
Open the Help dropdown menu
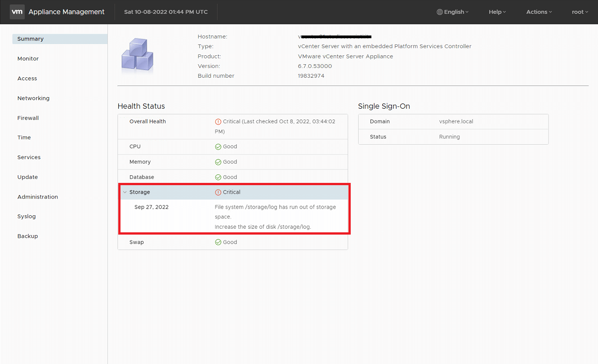pos(497,12)
